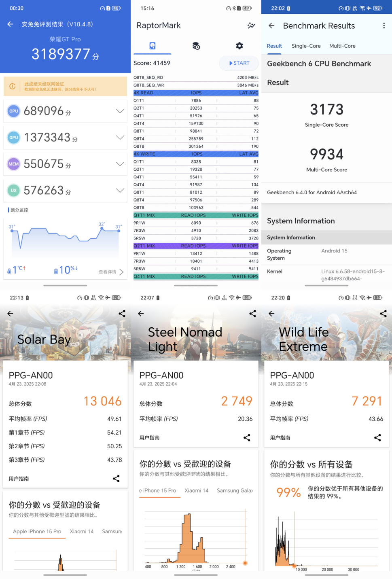Go back from Steel Nomad Light result

click(141, 314)
